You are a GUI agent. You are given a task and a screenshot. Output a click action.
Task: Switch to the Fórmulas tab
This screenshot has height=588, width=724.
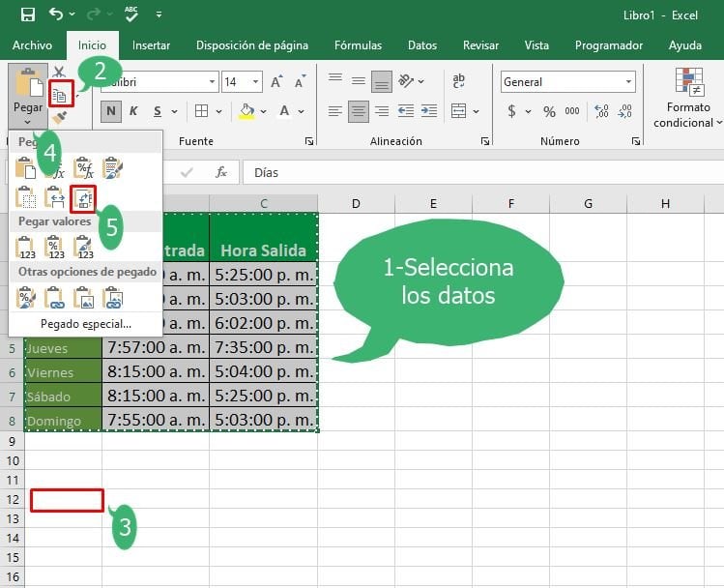click(x=358, y=45)
